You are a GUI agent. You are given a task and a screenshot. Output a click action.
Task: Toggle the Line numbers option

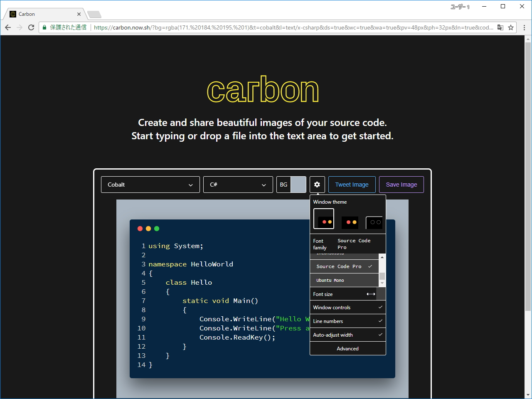(348, 321)
